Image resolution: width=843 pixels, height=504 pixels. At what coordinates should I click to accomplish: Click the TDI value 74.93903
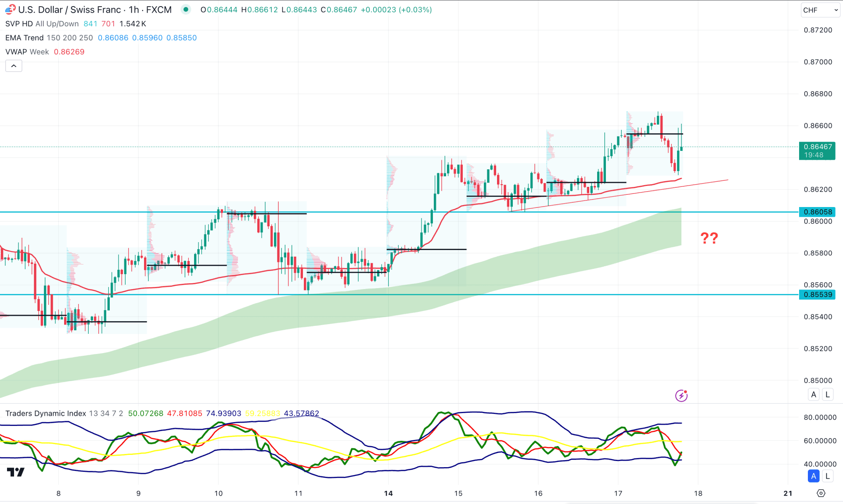(223, 413)
